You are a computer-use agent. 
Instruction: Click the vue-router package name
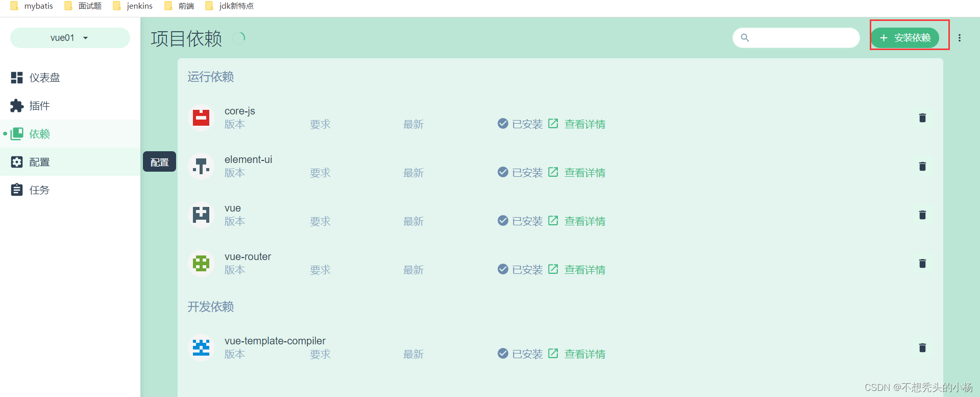point(248,256)
